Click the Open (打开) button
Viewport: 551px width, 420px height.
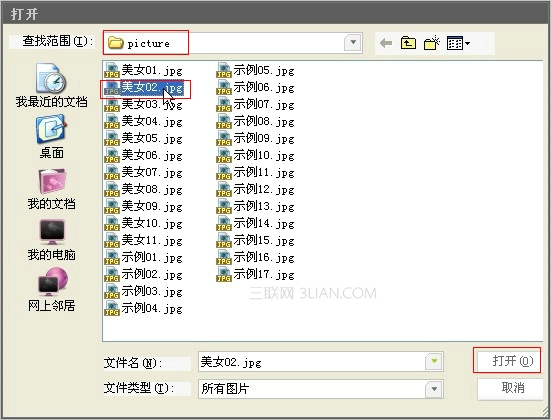point(508,361)
